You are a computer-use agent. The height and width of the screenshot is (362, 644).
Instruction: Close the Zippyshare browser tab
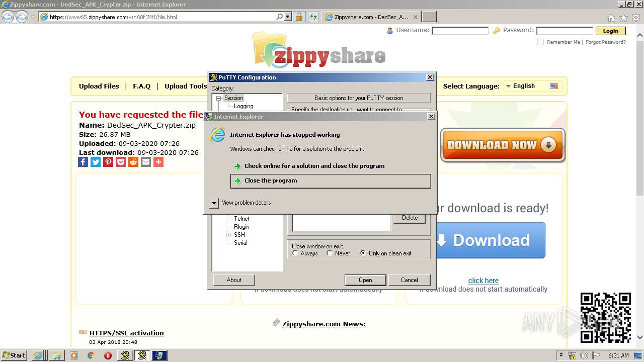pos(416,17)
